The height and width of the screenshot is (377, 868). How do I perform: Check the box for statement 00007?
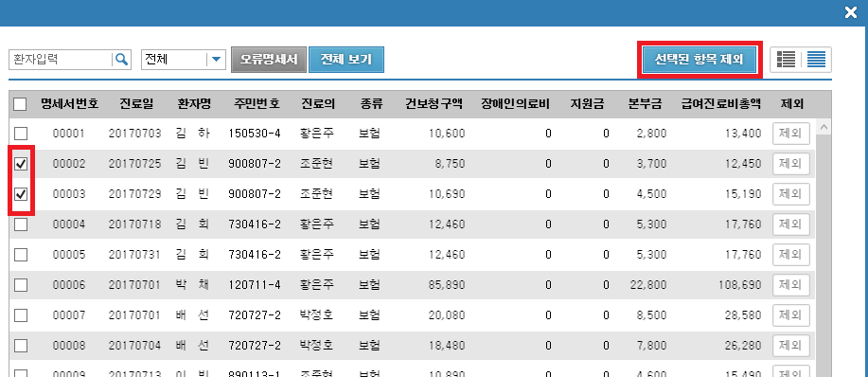[21, 315]
